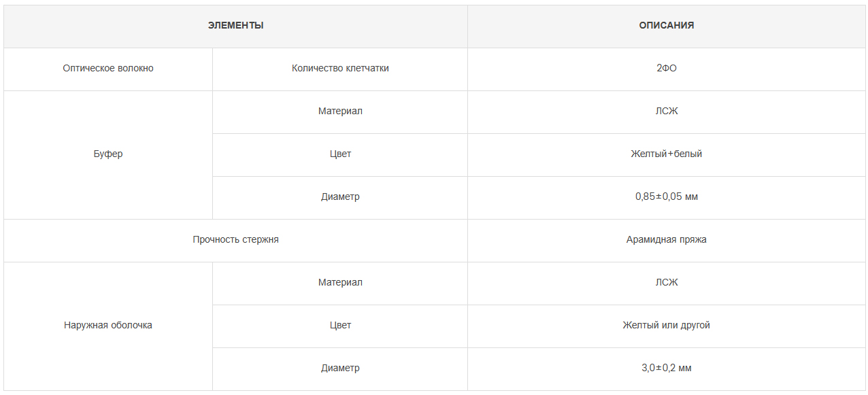
Task: Click the ЭЛЕМЕНТЫ column header
Action: click(235, 26)
